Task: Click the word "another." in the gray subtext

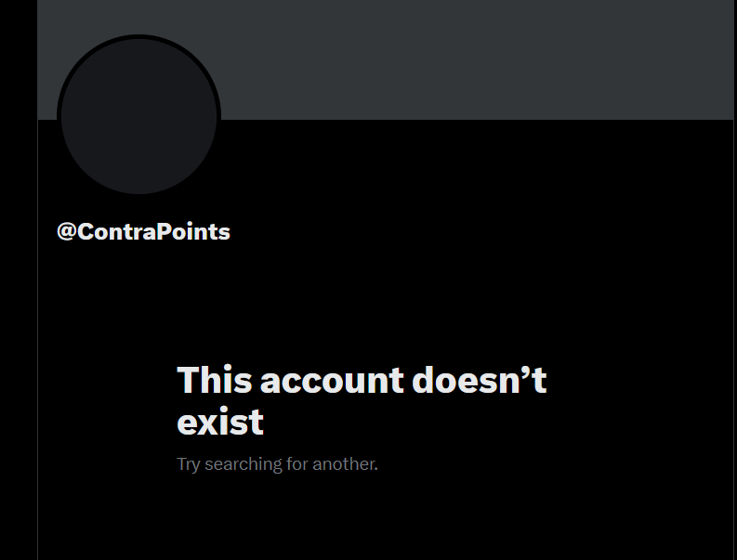Action: point(345,464)
